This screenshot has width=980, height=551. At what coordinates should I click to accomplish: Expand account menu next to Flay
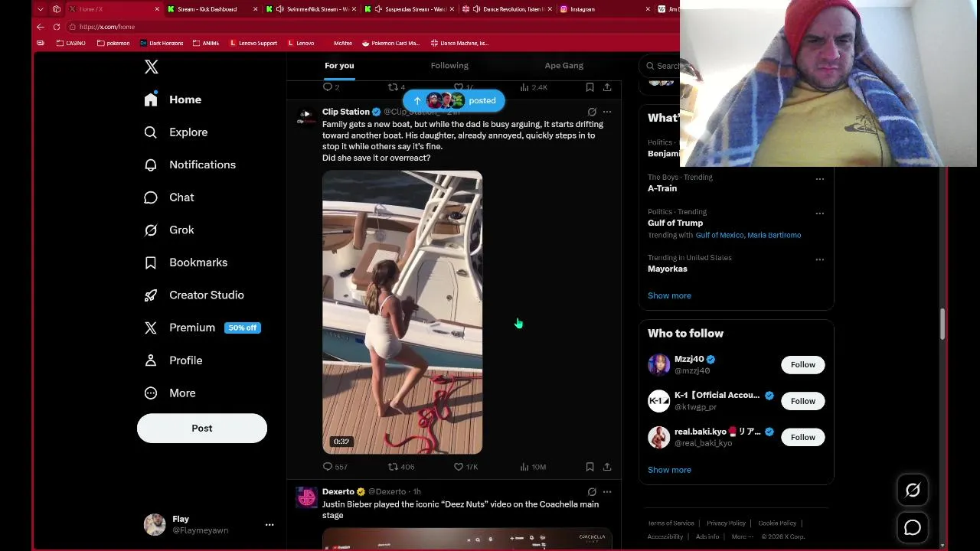click(269, 525)
